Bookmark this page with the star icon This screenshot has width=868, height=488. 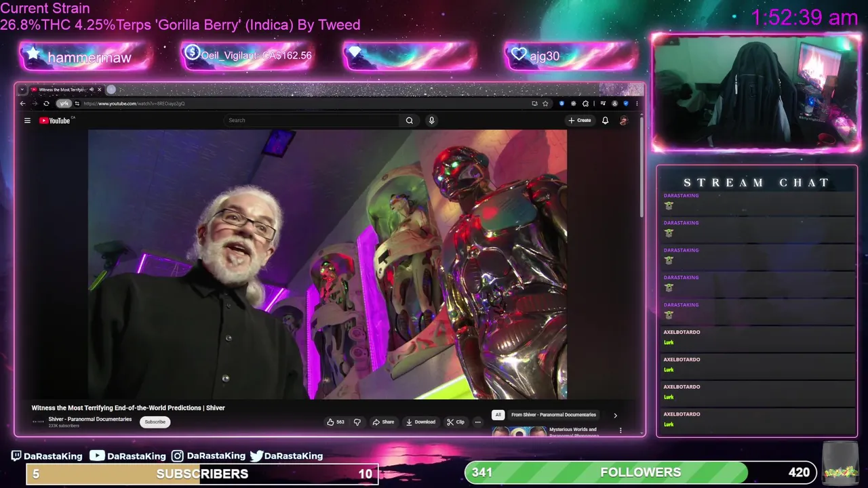545,104
